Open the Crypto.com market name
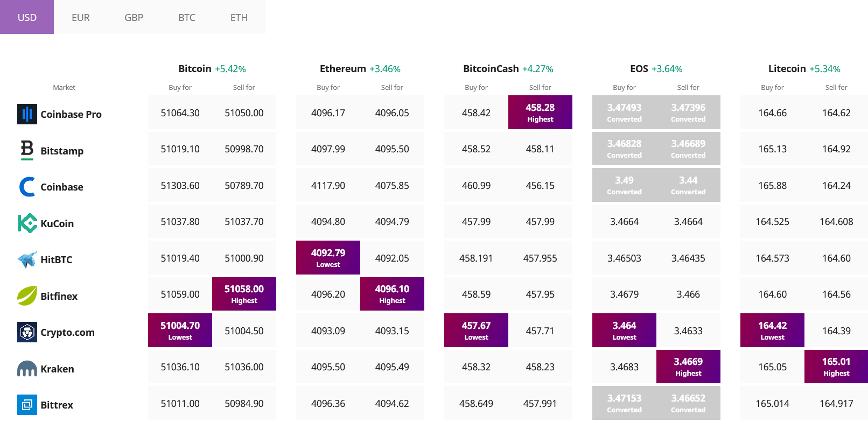 pyautogui.click(x=68, y=332)
